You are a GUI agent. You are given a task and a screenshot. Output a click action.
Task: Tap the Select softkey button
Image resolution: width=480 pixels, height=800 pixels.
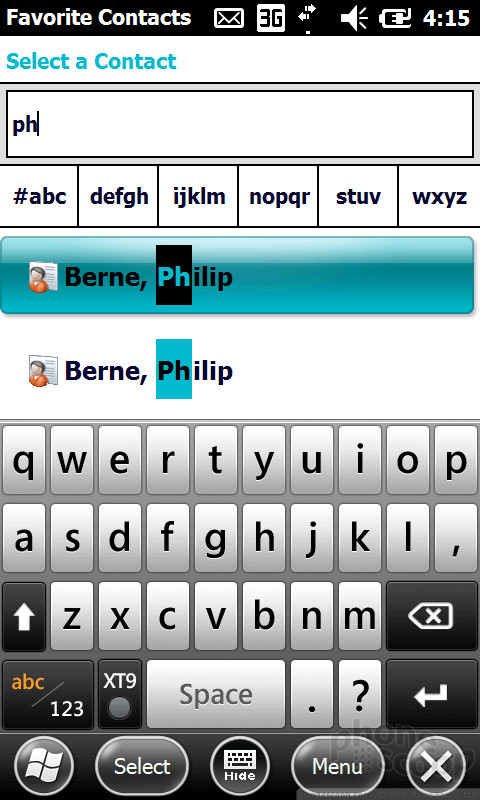142,766
